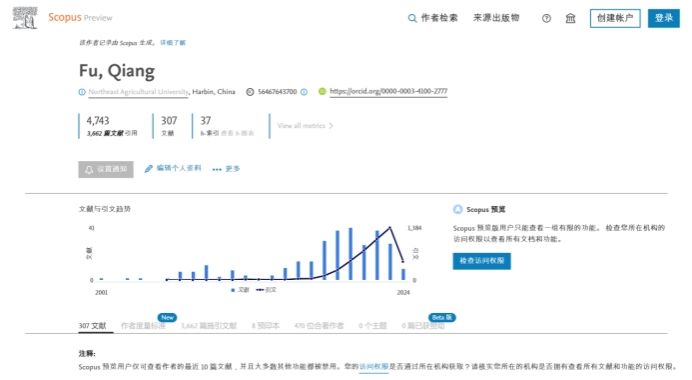The height and width of the screenshot is (380, 692).
Task: Click the 登录 button
Action: tap(664, 18)
